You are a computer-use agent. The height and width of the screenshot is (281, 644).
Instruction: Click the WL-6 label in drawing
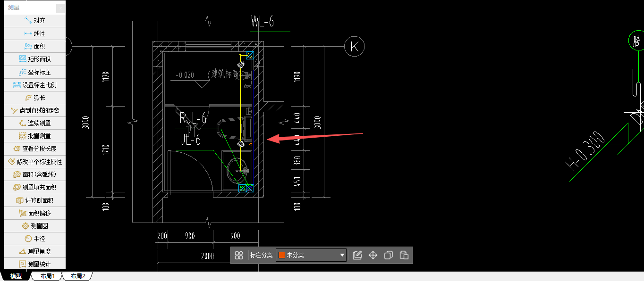point(263,21)
